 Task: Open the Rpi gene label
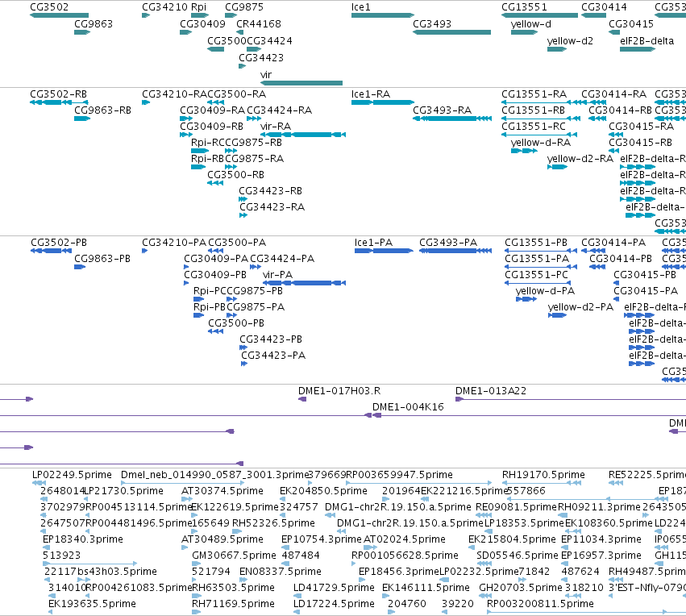pos(199,7)
